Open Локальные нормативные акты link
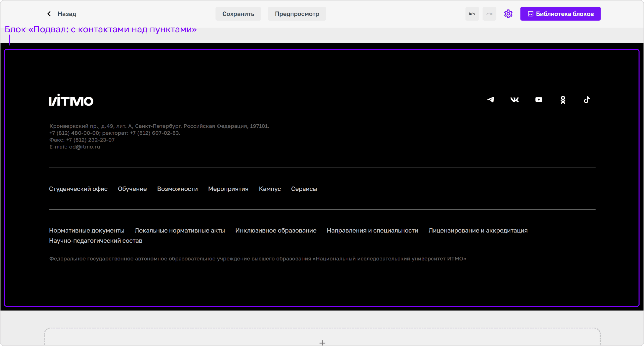The image size is (644, 346). (x=180, y=230)
